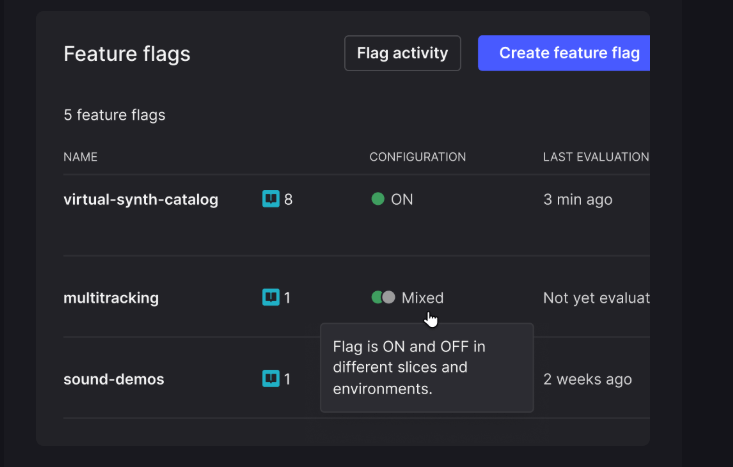Open the sound-demos feature flag
Screen dimensions: 733x467
point(113,379)
